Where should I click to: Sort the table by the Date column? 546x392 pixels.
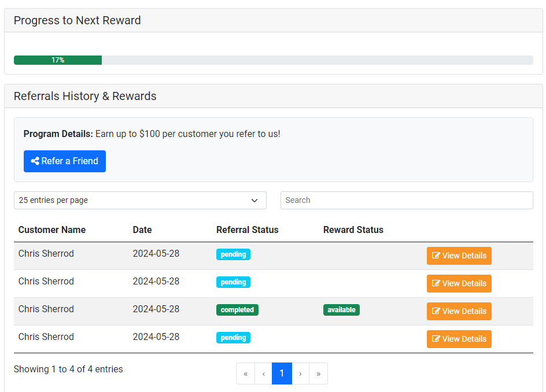coord(142,230)
